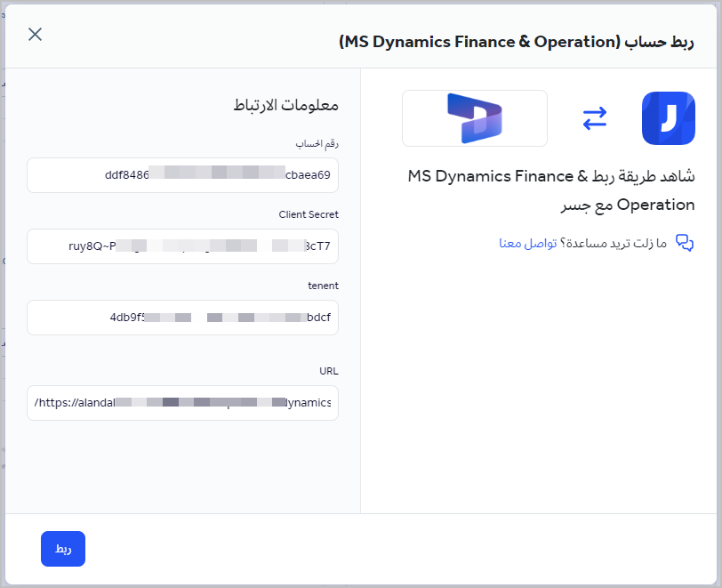This screenshot has height=588, width=722.
Task: Close the account linking dialog
Action: point(35,35)
